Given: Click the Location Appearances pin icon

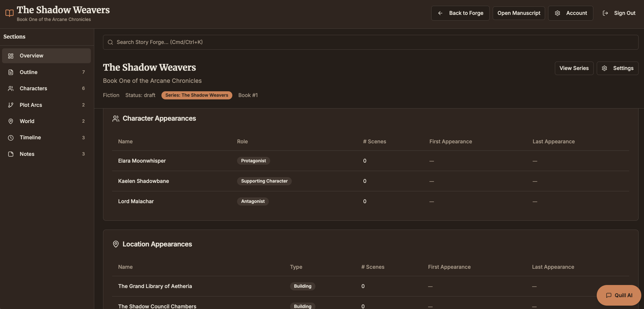Looking at the screenshot, I should [x=116, y=244].
